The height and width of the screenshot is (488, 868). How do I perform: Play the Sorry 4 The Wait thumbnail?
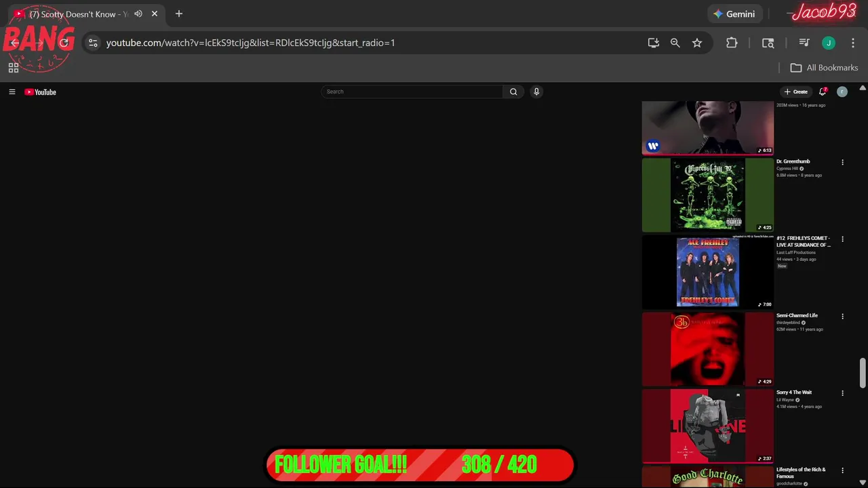[x=707, y=426]
